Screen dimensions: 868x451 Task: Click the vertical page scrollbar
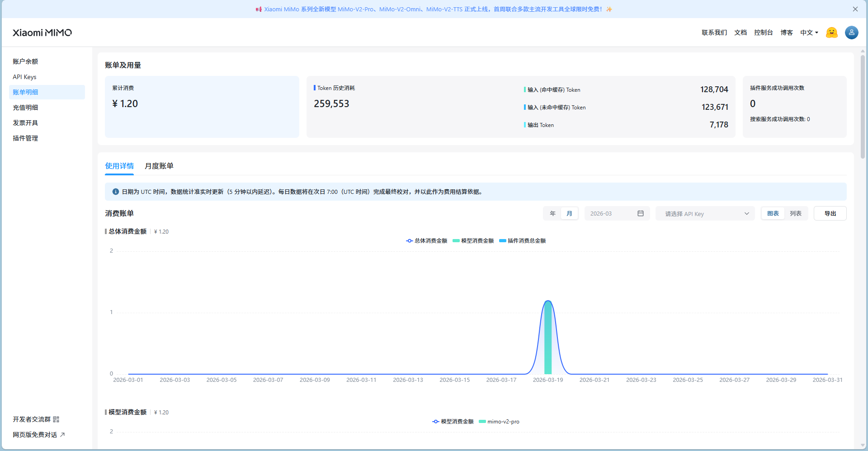point(863,106)
